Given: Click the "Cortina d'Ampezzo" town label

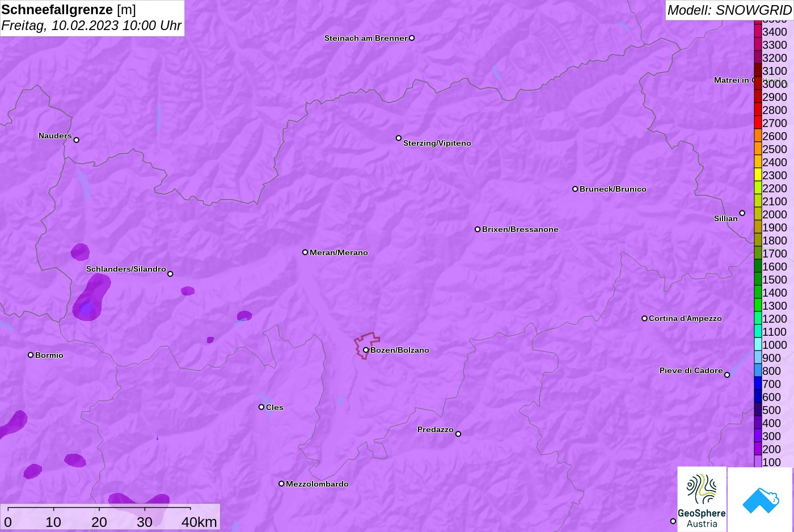Looking at the screenshot, I should tap(685, 318).
